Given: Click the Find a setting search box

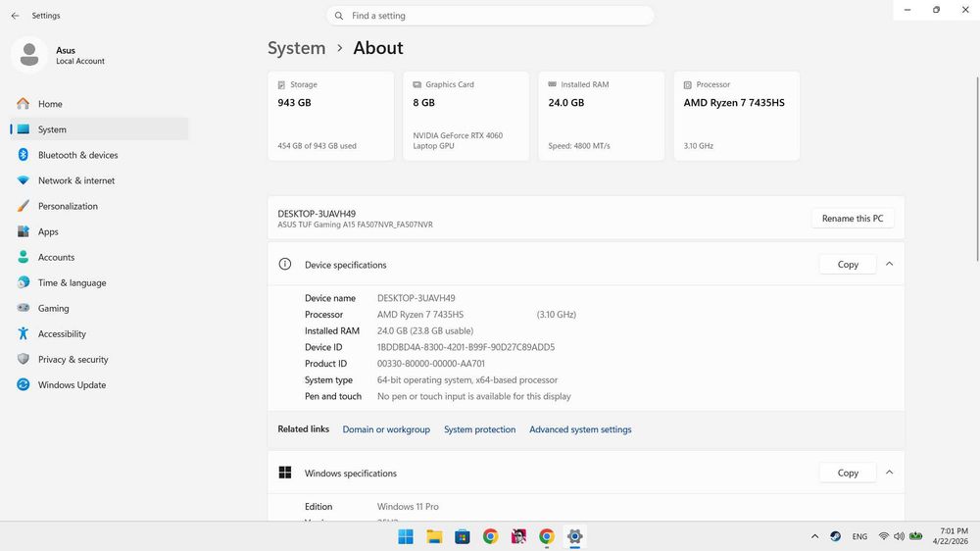Looking at the screenshot, I should coord(490,16).
